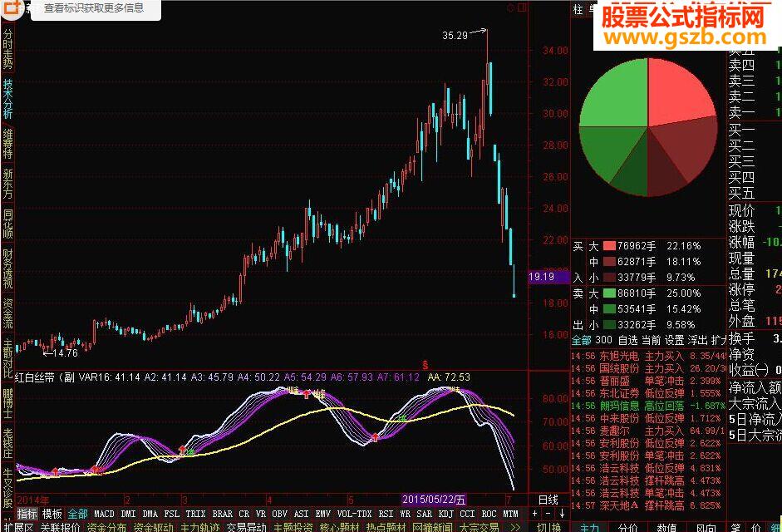Screen dimensions: 782x532
Task: Click the plus zoom button beside MTM
Action: [x=534, y=514]
